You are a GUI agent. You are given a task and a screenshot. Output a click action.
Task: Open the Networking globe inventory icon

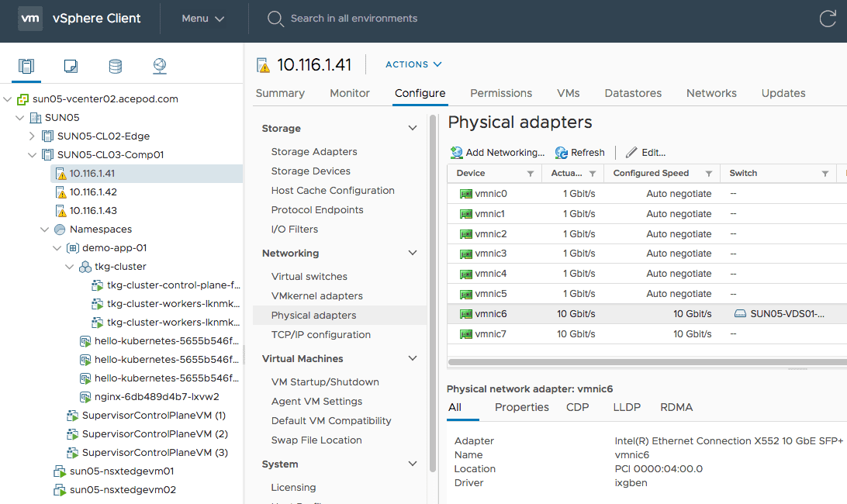(x=159, y=67)
